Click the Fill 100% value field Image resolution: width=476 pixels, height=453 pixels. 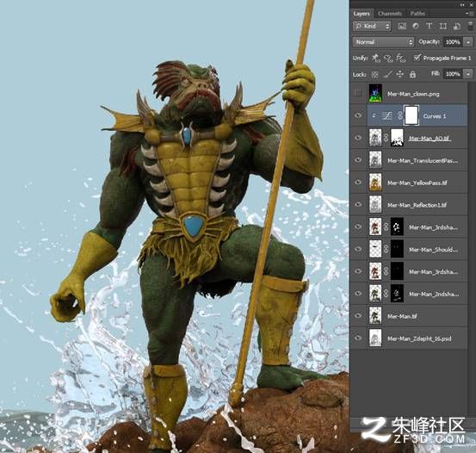(x=454, y=74)
